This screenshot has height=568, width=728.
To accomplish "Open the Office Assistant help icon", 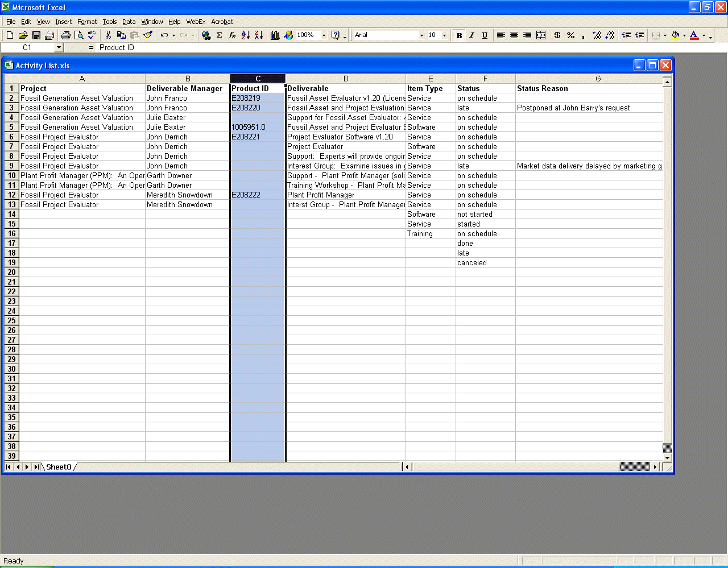I will pyautogui.click(x=336, y=35).
